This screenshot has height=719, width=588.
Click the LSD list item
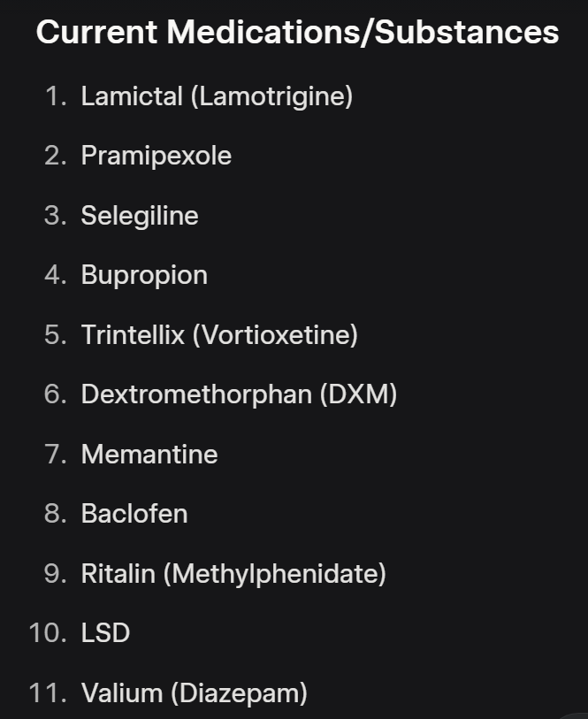(x=105, y=633)
